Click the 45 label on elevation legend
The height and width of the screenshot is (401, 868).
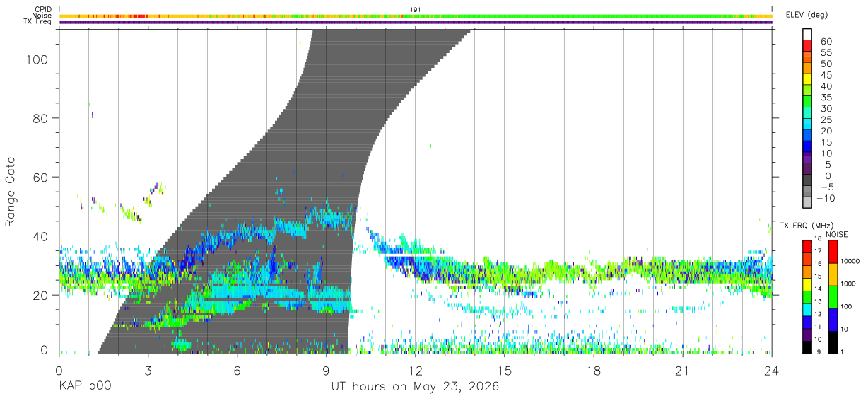(826, 75)
